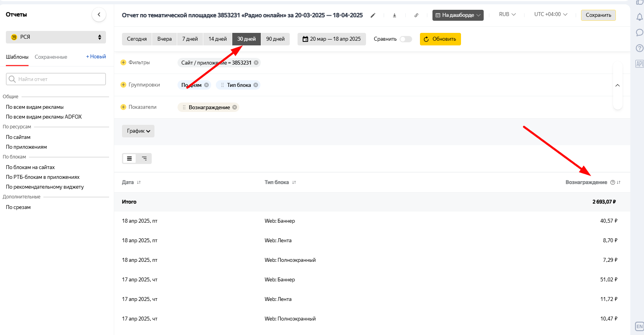Open По рекомендательному виджету template
Screen dimensions: 644x335
pyautogui.click(x=45, y=187)
